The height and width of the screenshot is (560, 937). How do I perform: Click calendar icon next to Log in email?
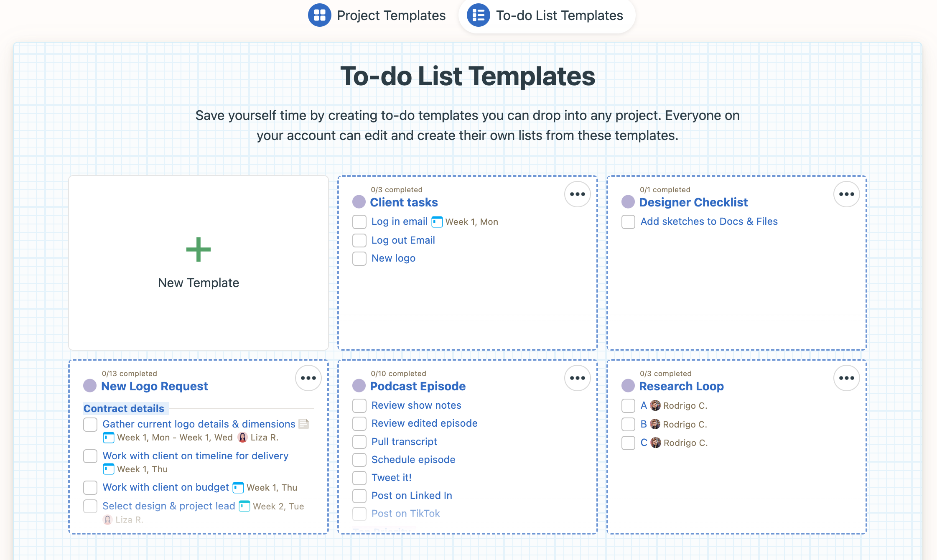437,221
